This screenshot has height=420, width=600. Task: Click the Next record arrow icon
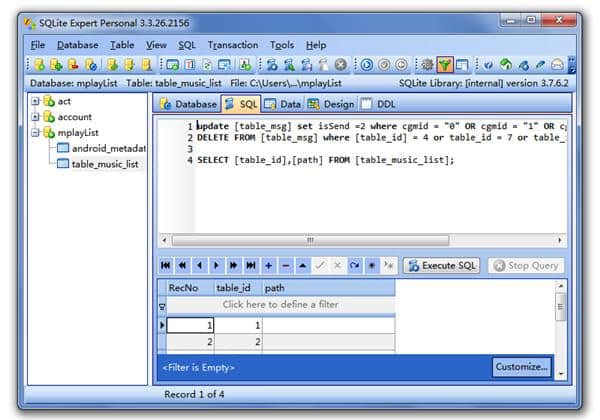pyautogui.click(x=216, y=265)
